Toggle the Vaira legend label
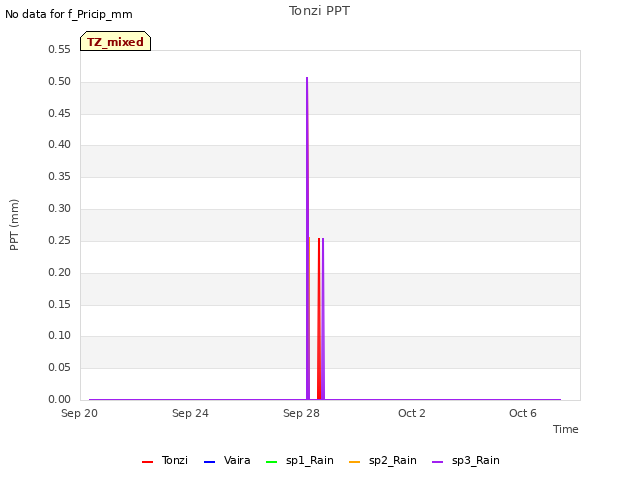The height and width of the screenshot is (480, 640). point(237,460)
